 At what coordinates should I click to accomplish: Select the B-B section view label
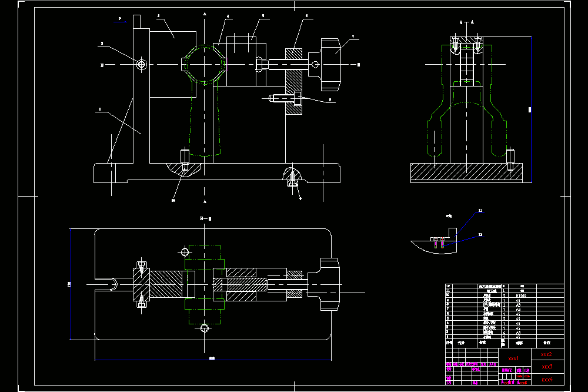point(205,218)
